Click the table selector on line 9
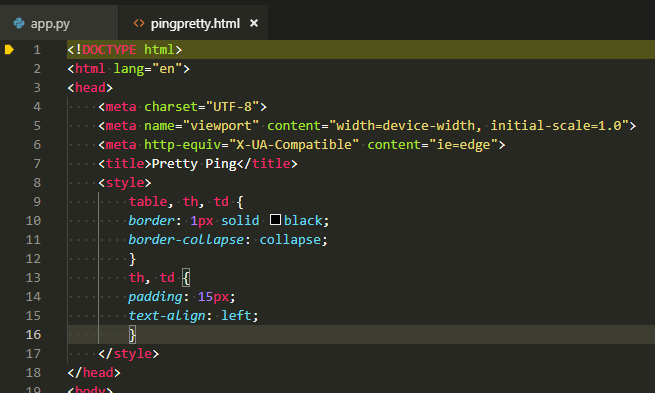Image resolution: width=655 pixels, height=393 pixels. coord(148,202)
